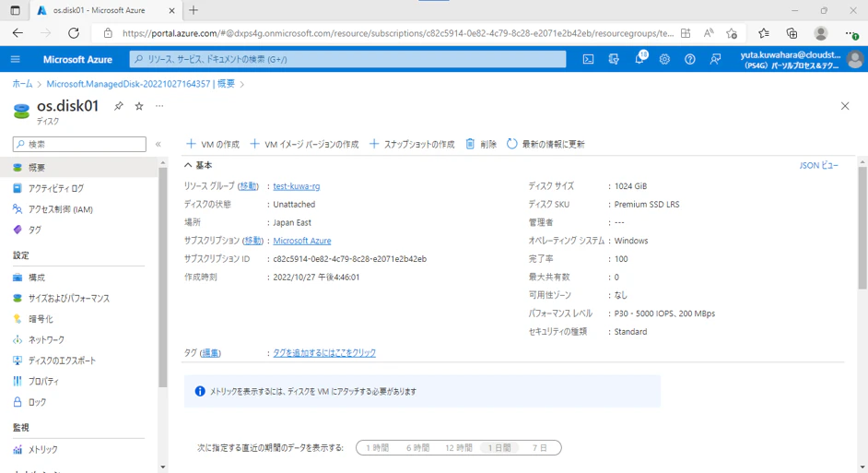Open the JSON ビュー link
The width and height of the screenshot is (868, 473).
coord(819,165)
